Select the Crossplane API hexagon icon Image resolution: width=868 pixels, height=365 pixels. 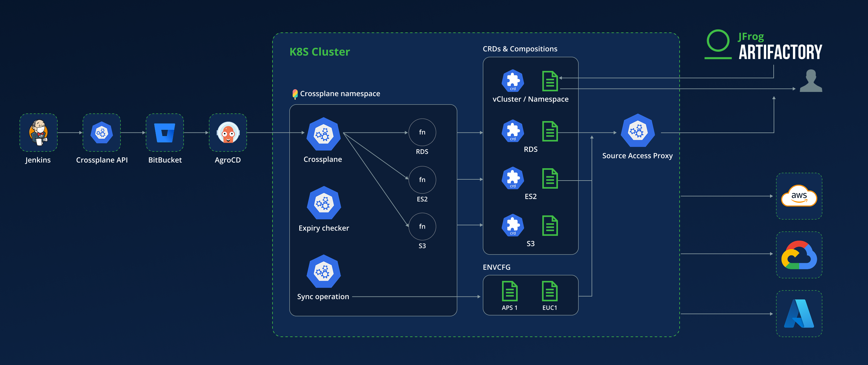(102, 132)
